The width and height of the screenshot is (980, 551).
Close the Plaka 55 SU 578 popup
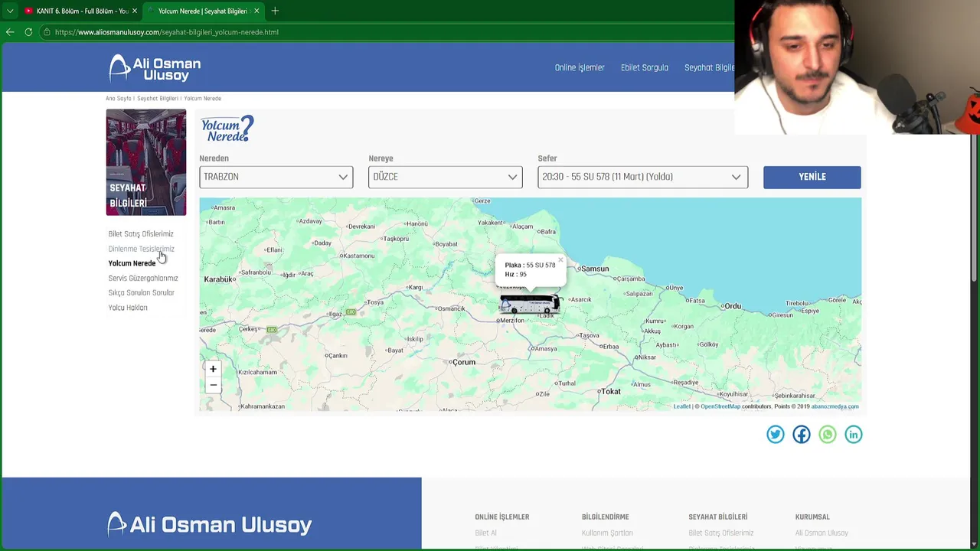click(560, 260)
